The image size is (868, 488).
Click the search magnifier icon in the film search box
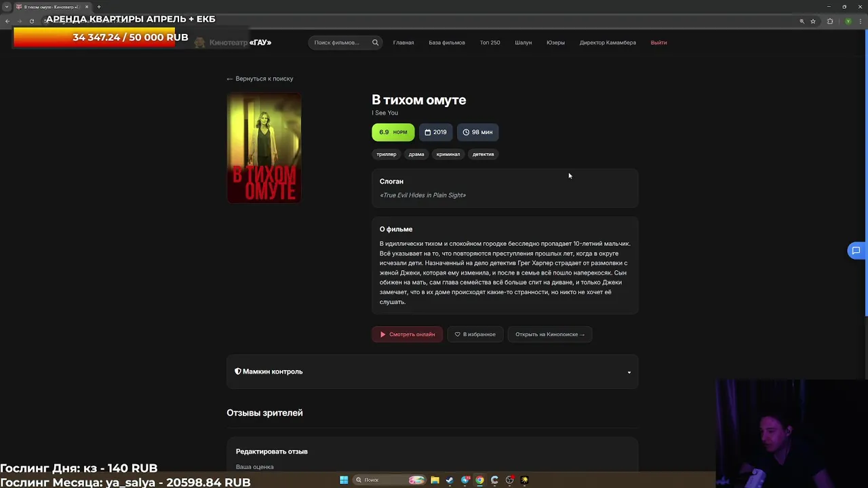click(375, 43)
